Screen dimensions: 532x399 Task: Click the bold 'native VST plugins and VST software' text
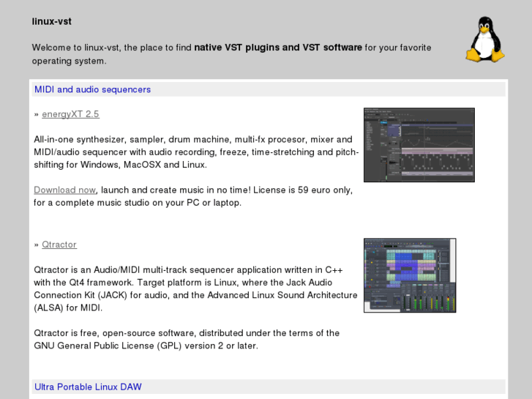click(278, 47)
